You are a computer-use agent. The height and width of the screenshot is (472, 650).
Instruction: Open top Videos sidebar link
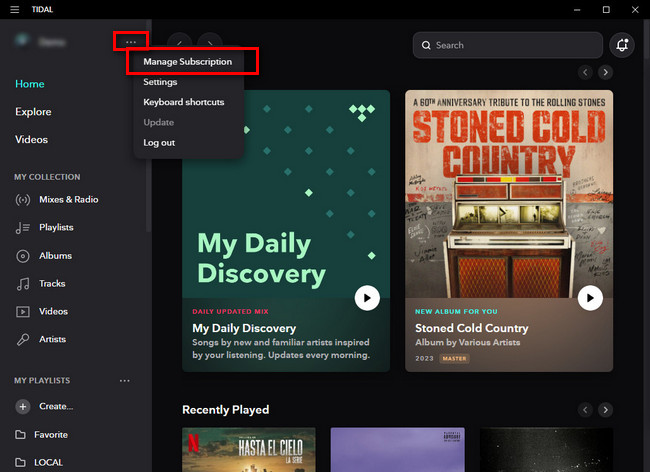point(32,140)
